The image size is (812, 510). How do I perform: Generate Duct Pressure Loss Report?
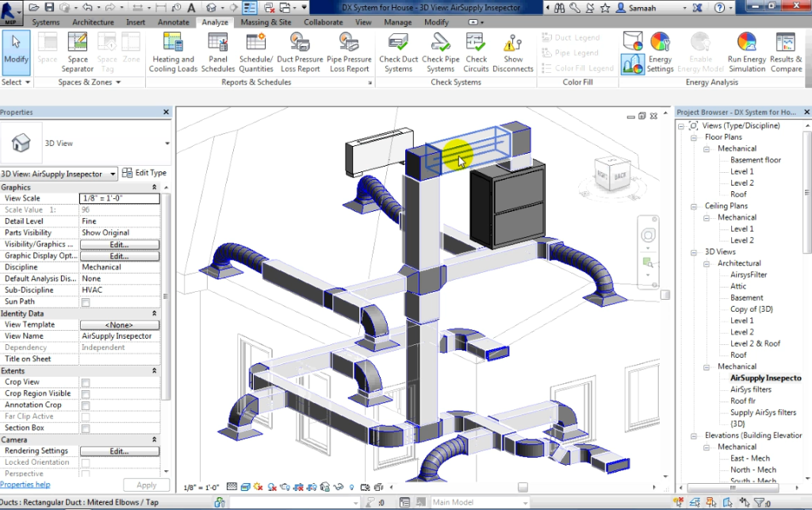[x=300, y=53]
